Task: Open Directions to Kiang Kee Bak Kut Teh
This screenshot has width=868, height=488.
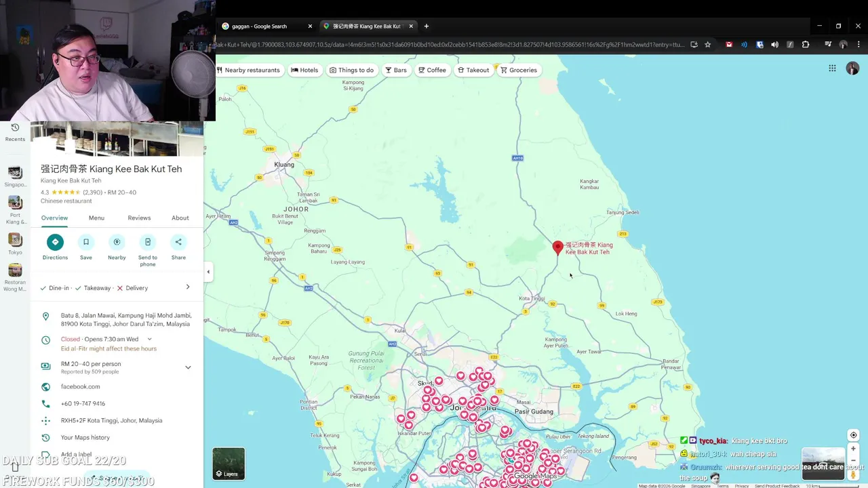Action: [x=55, y=242]
